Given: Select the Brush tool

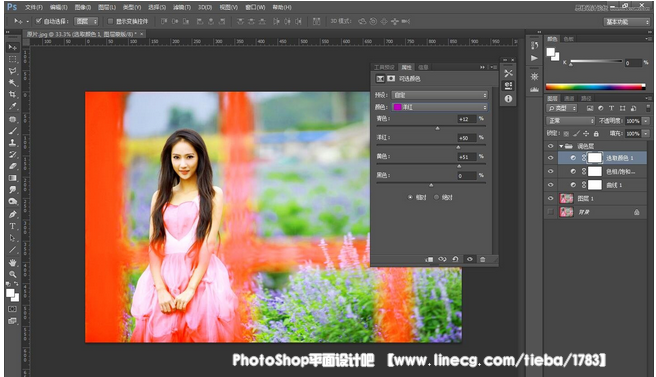Looking at the screenshot, I should pyautogui.click(x=13, y=131).
